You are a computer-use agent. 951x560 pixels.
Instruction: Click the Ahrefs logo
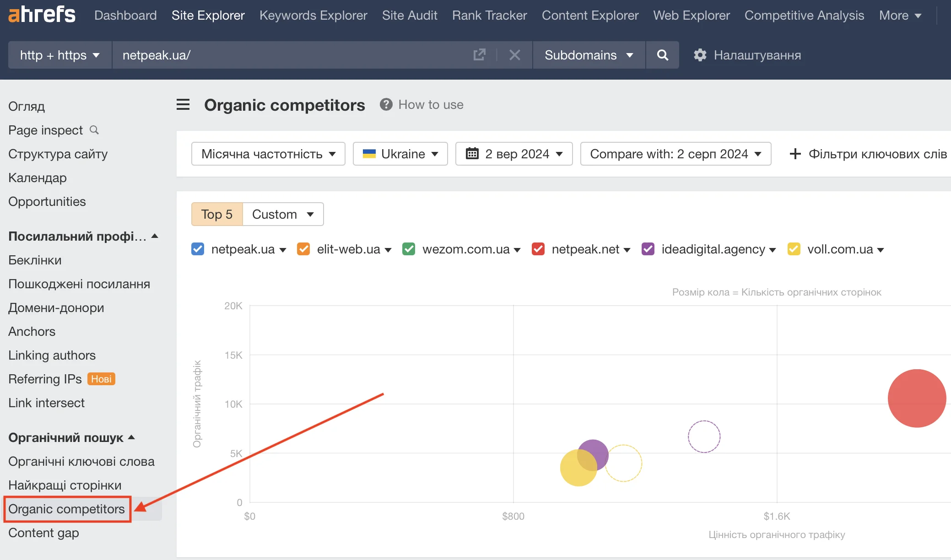pyautogui.click(x=42, y=15)
